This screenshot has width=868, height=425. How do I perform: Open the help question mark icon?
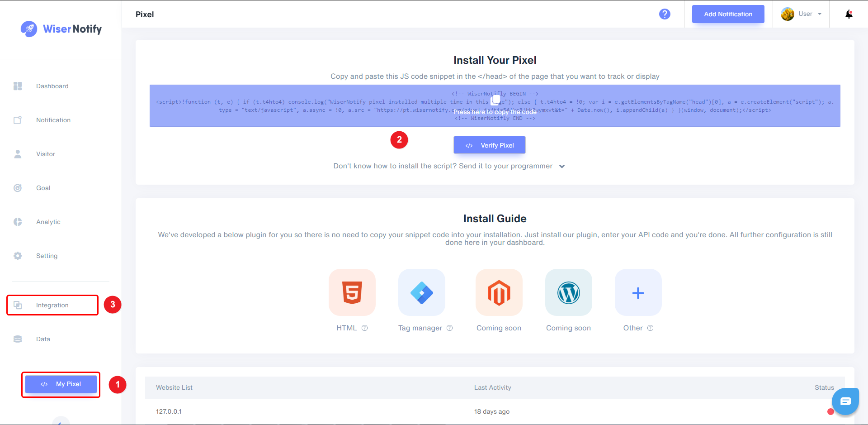point(665,14)
